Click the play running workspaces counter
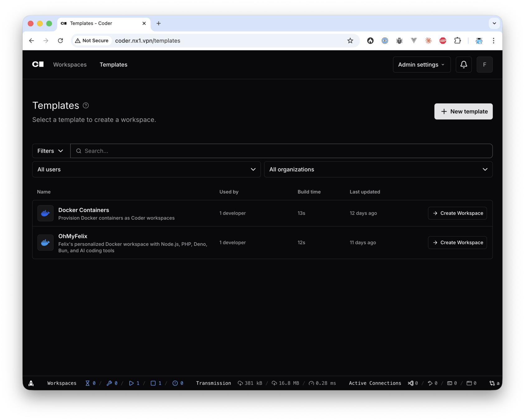 (x=134, y=383)
